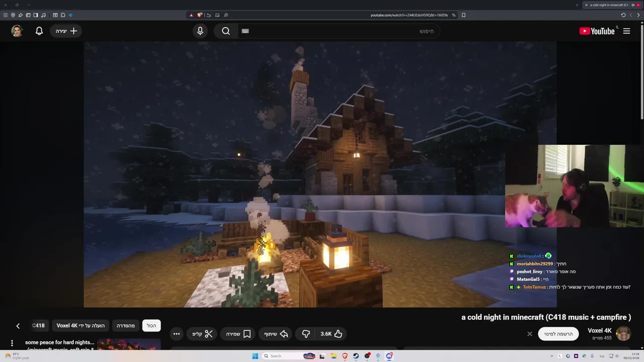The width and height of the screenshot is (644, 362).
Task: Open the YouTube guide hamburger menu
Action: click(626, 31)
